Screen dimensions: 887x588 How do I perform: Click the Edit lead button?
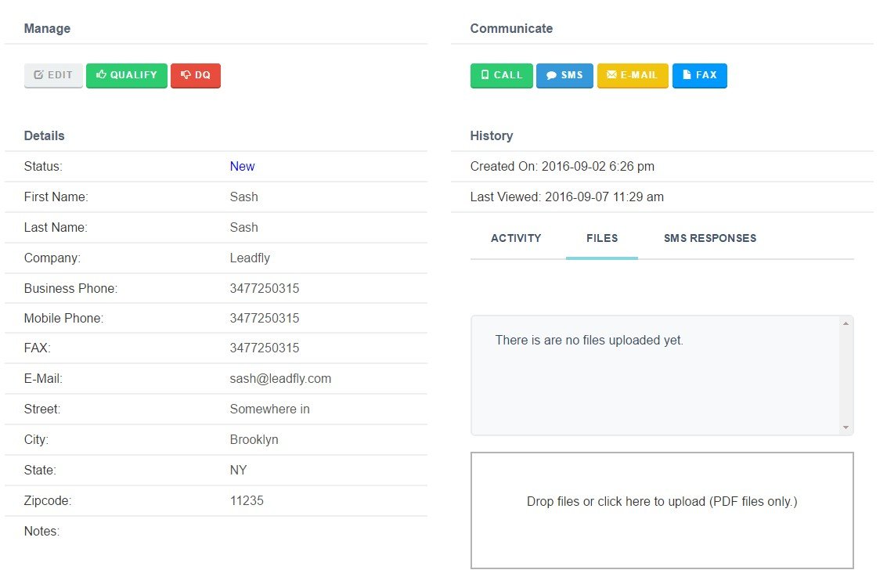tap(53, 75)
